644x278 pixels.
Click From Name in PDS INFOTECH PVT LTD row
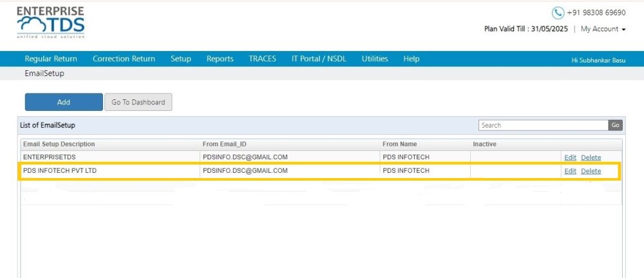(x=406, y=171)
